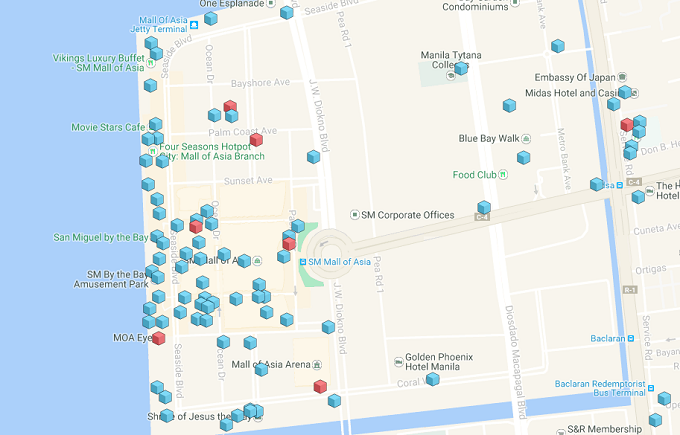Open the One Esplanade marker icon

271,3
